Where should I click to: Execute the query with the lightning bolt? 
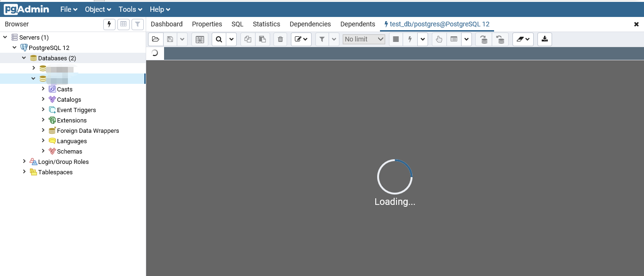pyautogui.click(x=409, y=39)
